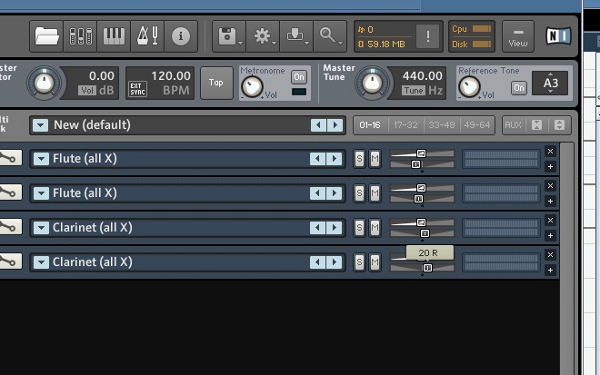Solo the second Flute (all X) instrument
Image resolution: width=600 pixels, height=375 pixels.
[359, 193]
